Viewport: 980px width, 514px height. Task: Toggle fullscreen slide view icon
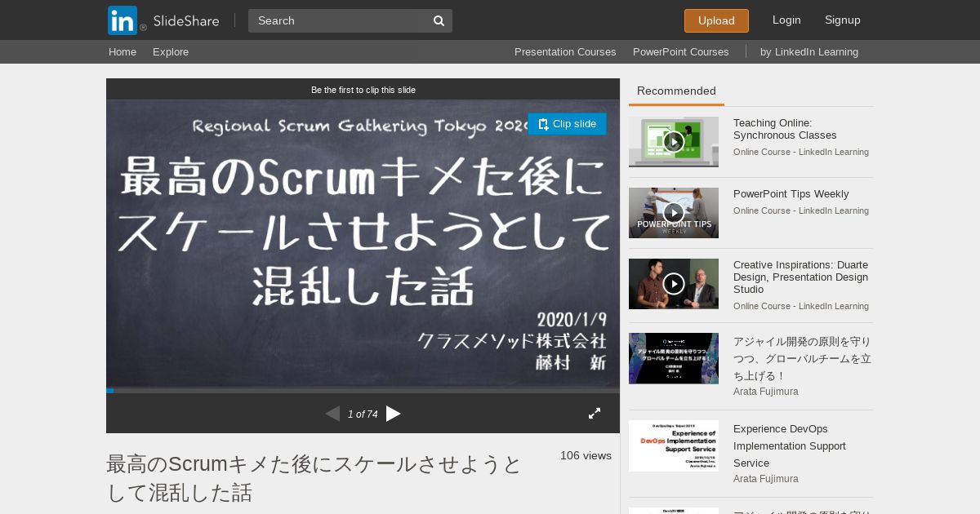pyautogui.click(x=595, y=414)
